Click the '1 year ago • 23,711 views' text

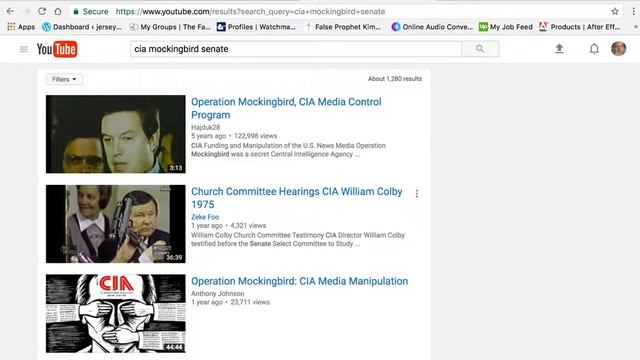pos(230,302)
